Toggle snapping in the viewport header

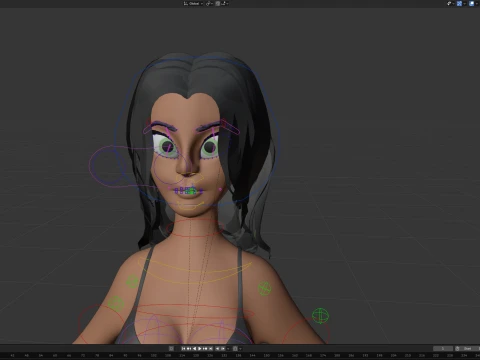[218, 4]
